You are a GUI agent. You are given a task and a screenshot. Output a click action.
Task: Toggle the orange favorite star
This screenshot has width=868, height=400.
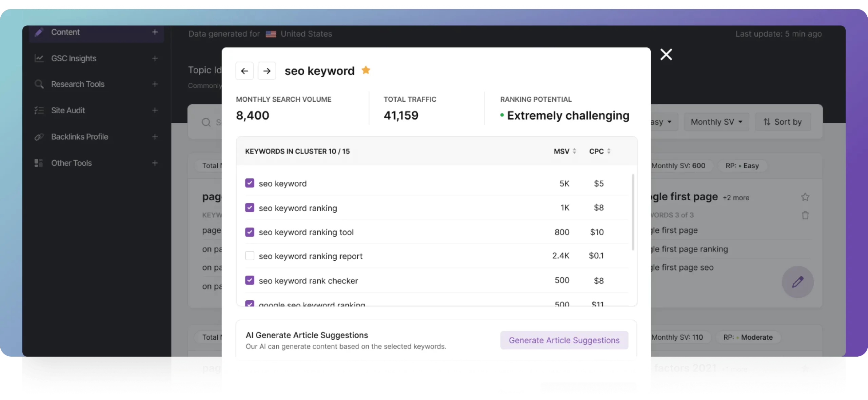tap(366, 70)
